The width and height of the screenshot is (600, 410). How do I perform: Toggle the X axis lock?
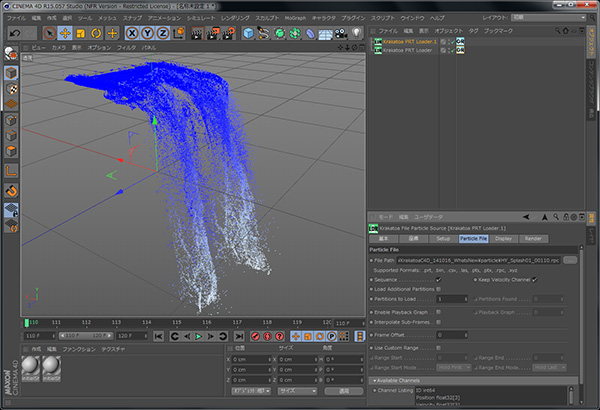132,33
